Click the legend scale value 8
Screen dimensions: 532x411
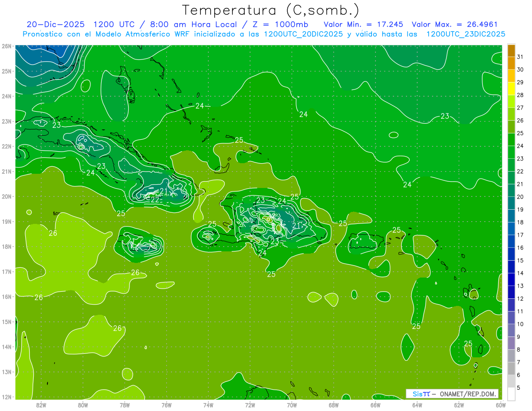[x=519, y=350]
